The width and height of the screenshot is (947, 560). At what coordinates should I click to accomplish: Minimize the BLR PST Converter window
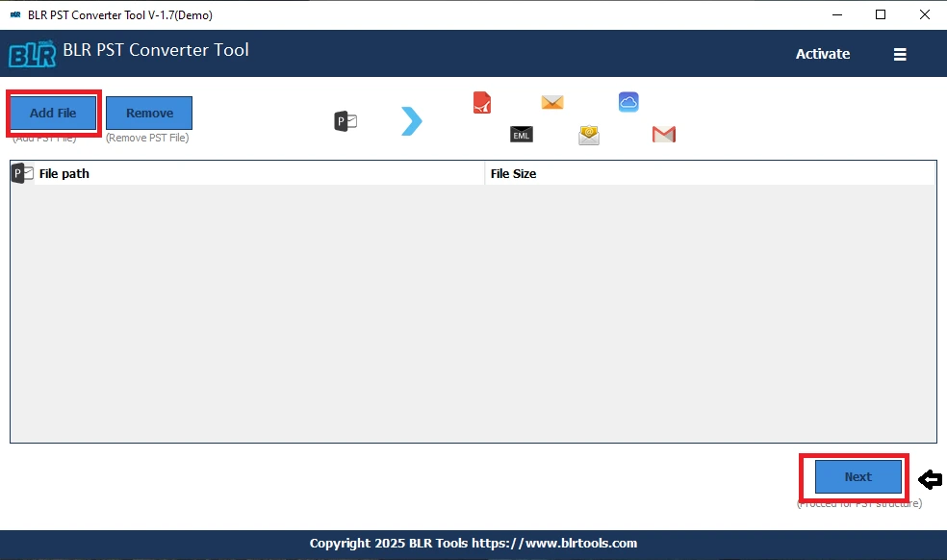[x=837, y=14]
